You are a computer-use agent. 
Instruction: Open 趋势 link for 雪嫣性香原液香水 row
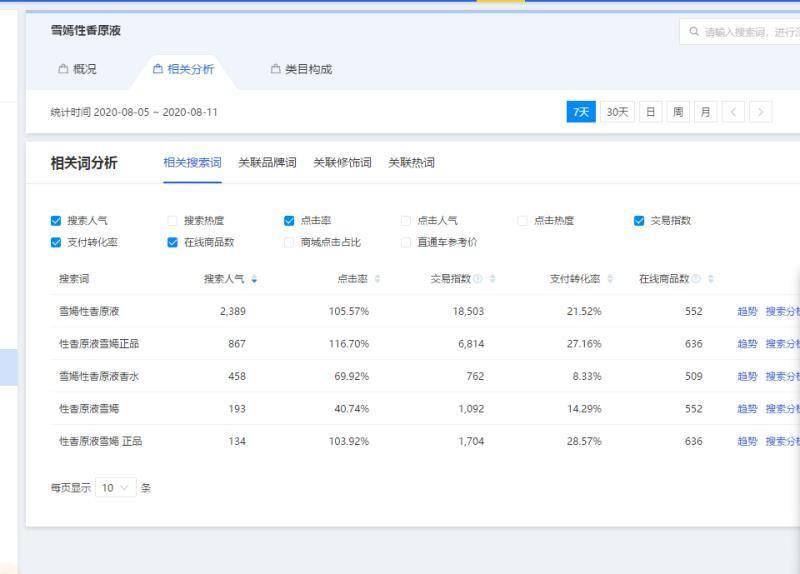point(747,377)
